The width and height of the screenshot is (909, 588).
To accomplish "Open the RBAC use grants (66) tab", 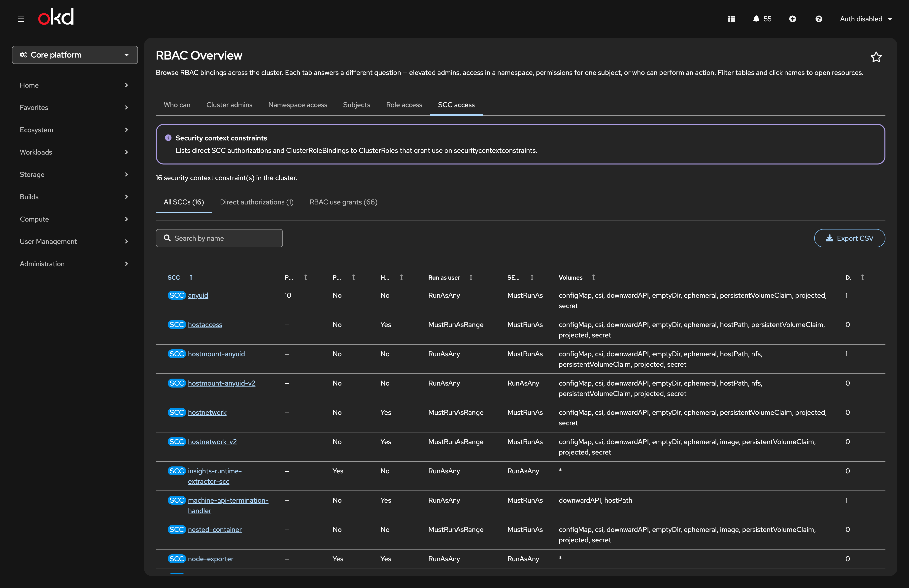I will 343,202.
